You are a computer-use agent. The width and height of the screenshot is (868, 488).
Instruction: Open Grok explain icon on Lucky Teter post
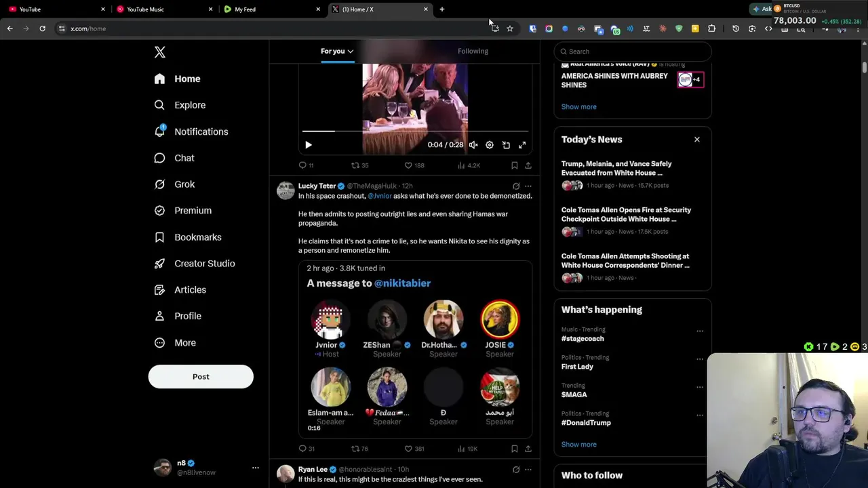516,186
